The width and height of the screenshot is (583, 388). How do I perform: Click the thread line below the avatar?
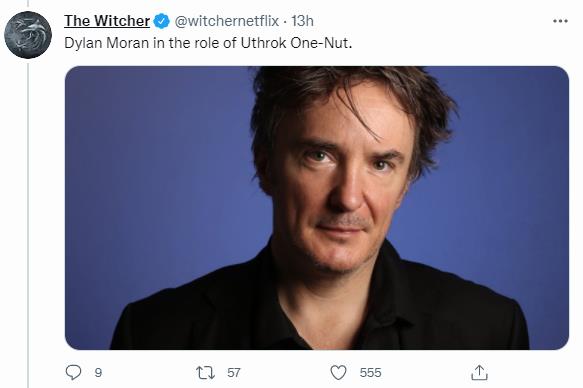tap(28, 225)
